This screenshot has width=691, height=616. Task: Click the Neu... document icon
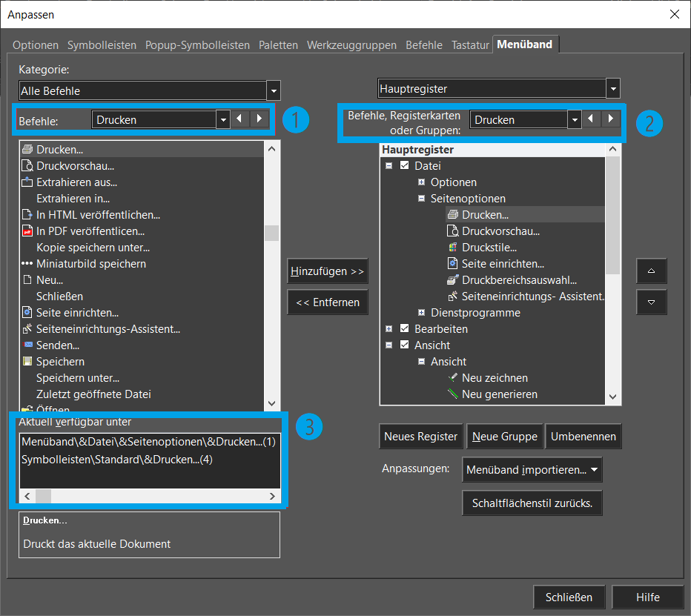pyautogui.click(x=27, y=279)
